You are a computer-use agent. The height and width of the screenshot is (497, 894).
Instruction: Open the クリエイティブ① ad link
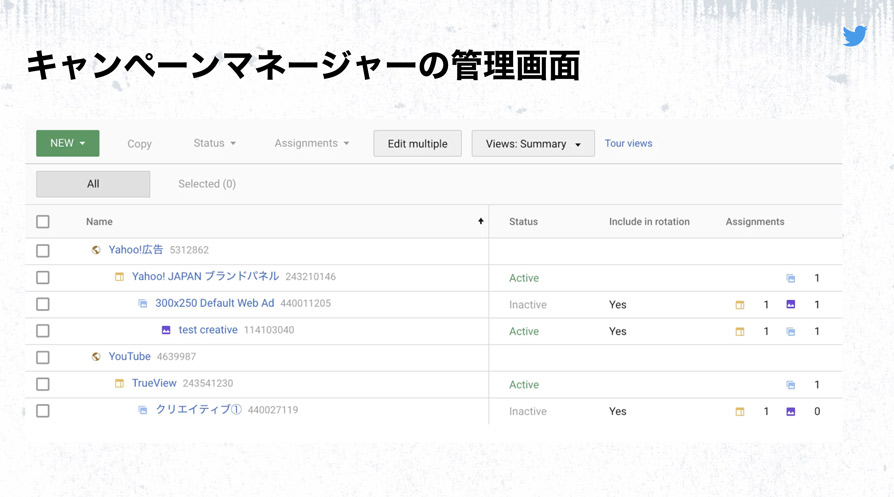click(x=198, y=410)
